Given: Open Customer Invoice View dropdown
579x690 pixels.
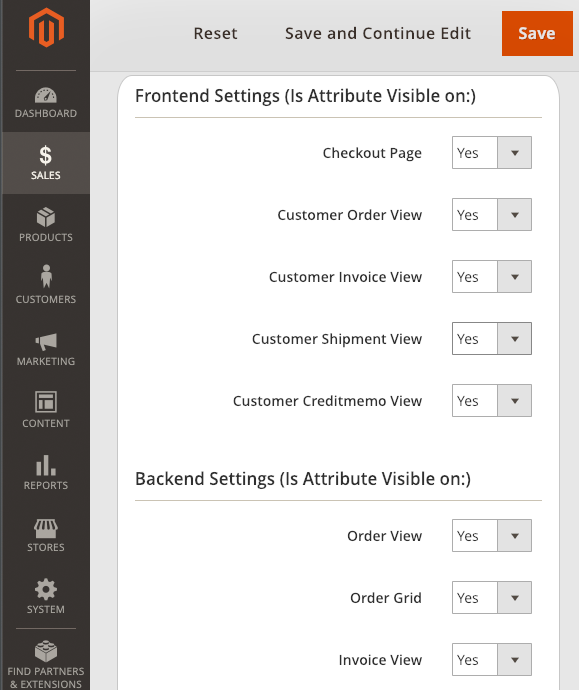Looking at the screenshot, I should [491, 277].
